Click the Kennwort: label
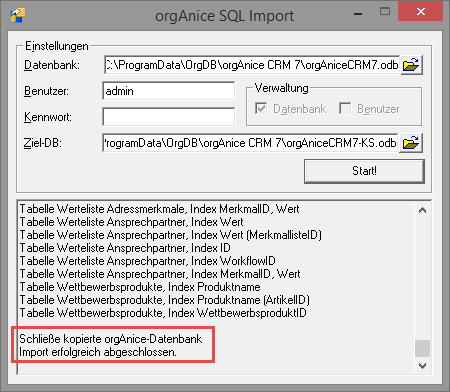Image resolution: width=450 pixels, height=392 pixels. (x=48, y=117)
